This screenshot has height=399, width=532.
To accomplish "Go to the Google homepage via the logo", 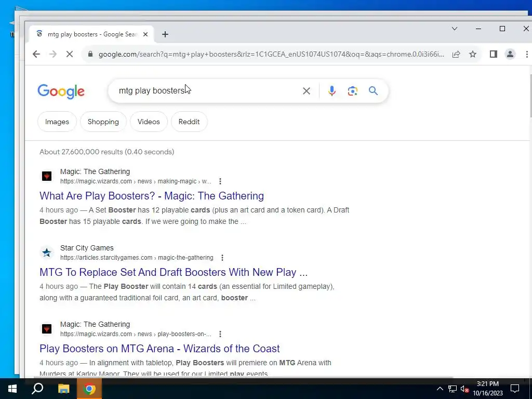I will (x=61, y=91).
